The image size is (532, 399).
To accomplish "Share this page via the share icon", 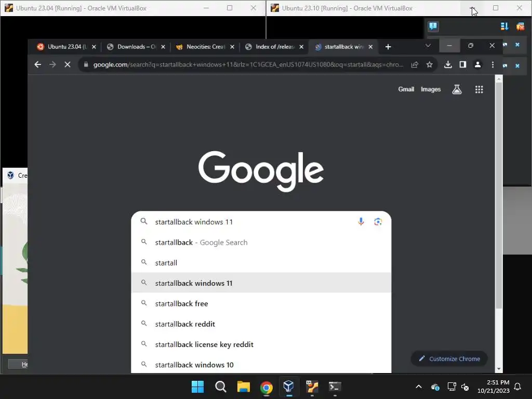I will point(415,64).
